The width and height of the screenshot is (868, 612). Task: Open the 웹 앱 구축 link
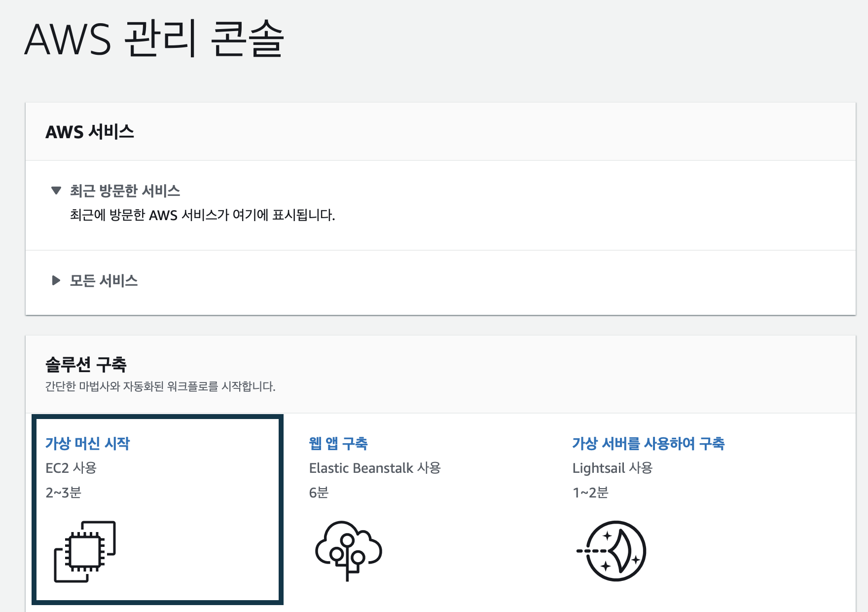(x=339, y=444)
